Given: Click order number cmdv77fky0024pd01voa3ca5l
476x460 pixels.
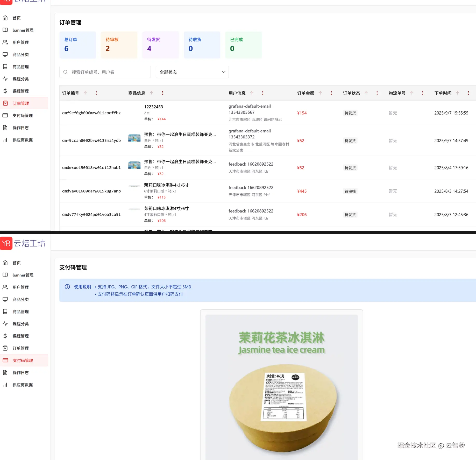Looking at the screenshot, I should tap(91, 215).
